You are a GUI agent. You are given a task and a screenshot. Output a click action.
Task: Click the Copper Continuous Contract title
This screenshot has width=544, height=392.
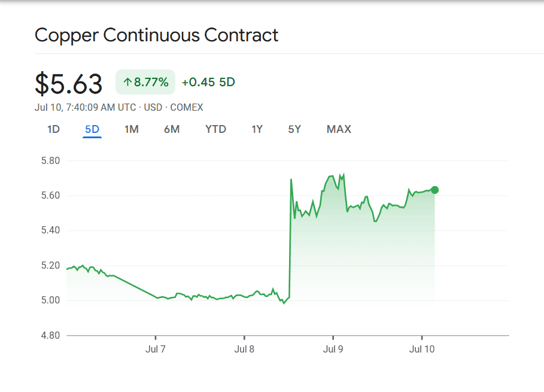(x=157, y=35)
